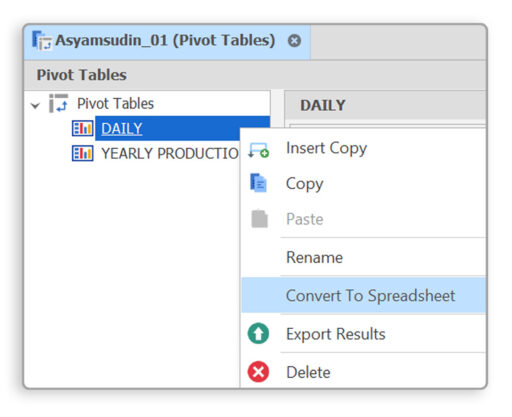Click the YEARLY PRODUCTION chart icon

[82, 153]
